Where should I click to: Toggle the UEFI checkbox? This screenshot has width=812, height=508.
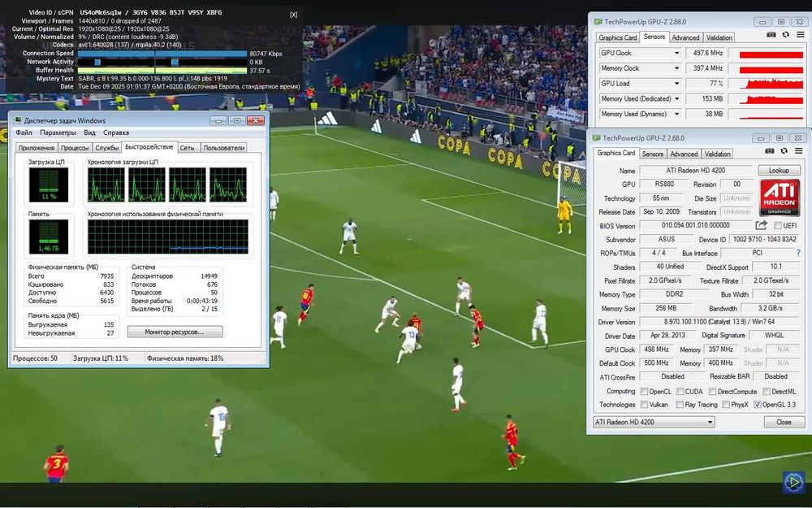777,225
